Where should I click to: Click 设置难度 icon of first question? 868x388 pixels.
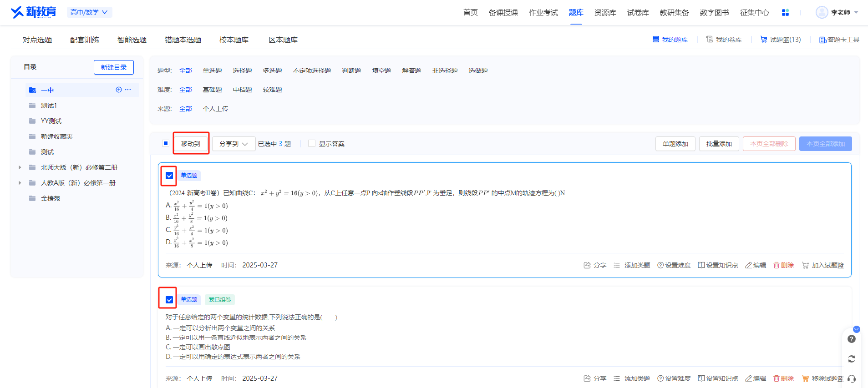pos(660,265)
